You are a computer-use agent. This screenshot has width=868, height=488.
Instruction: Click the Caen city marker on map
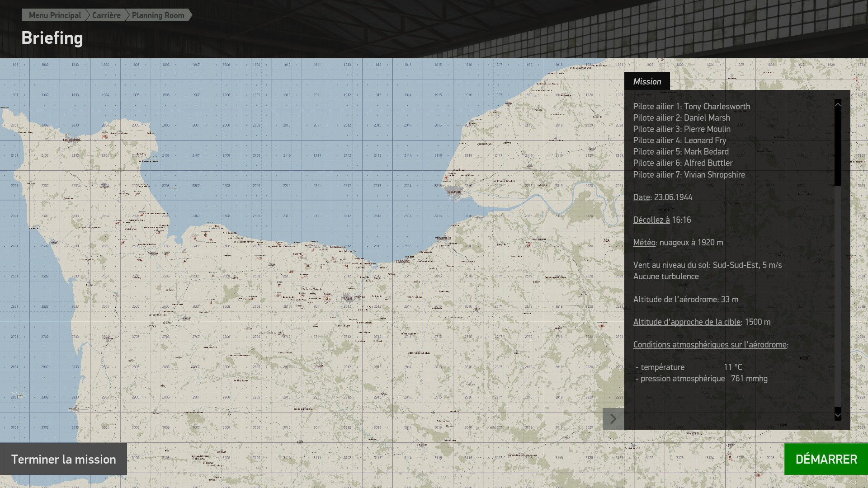[347, 298]
